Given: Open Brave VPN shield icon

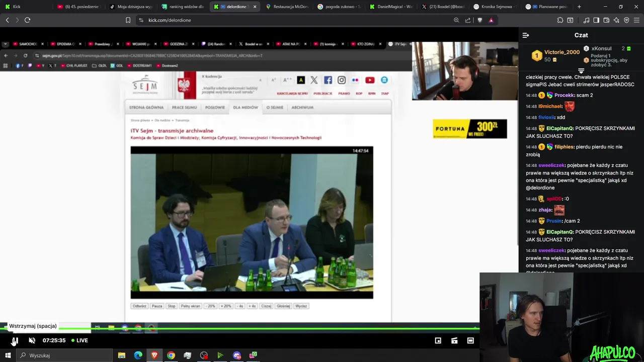Looking at the screenshot, I should point(626,20).
